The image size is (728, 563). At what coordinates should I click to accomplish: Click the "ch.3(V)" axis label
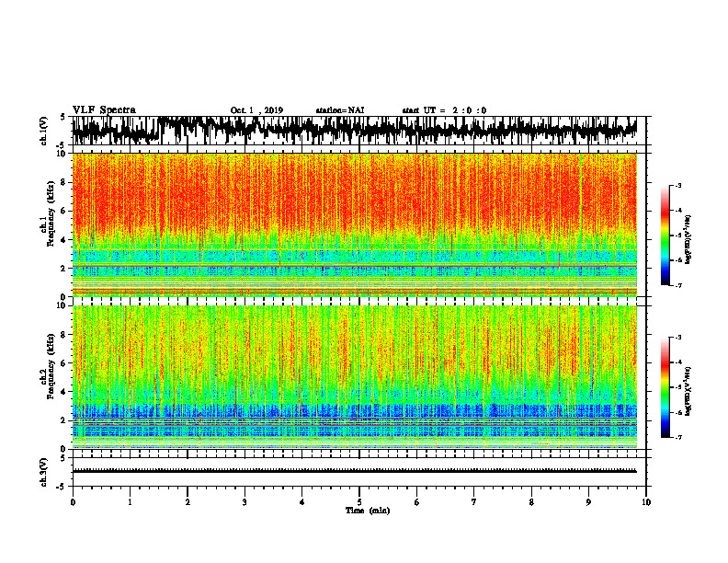pos(44,472)
